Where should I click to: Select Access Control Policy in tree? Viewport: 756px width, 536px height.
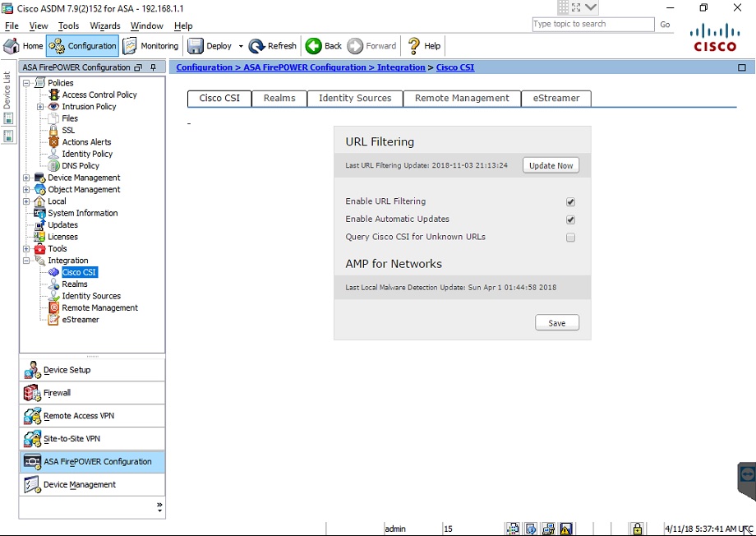99,95
